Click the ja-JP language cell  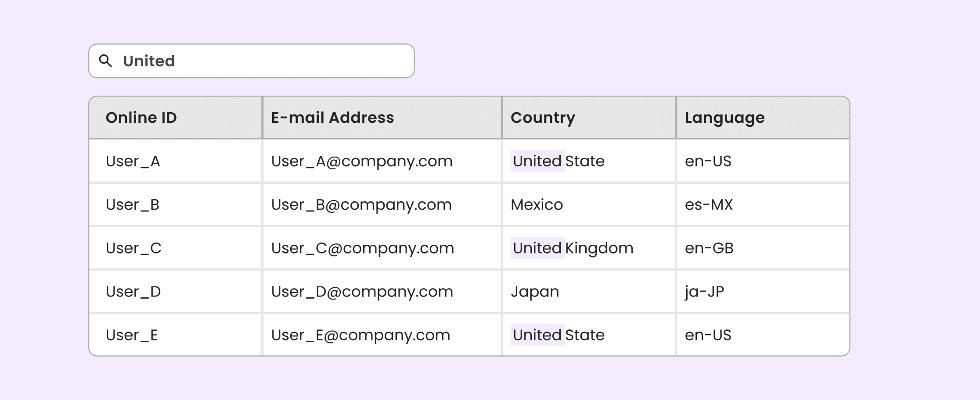[763, 291]
